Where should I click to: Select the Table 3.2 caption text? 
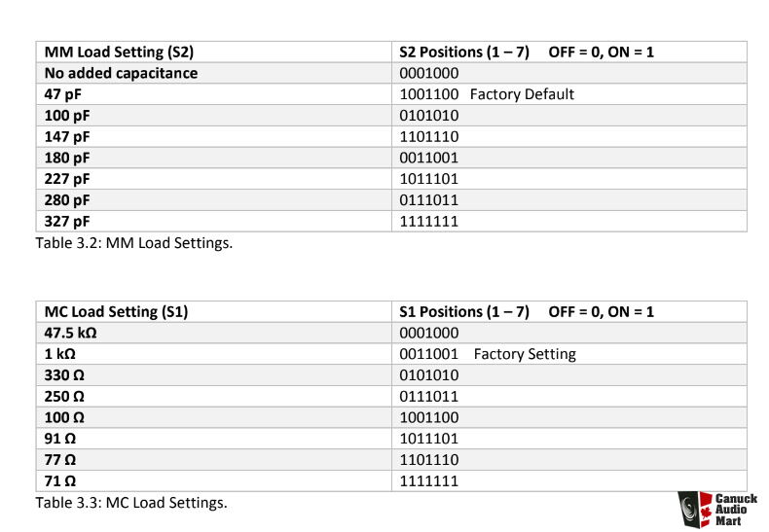pyautogui.click(x=134, y=242)
